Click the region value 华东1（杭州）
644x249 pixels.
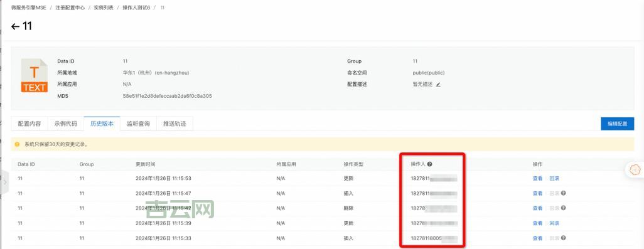[x=156, y=73]
